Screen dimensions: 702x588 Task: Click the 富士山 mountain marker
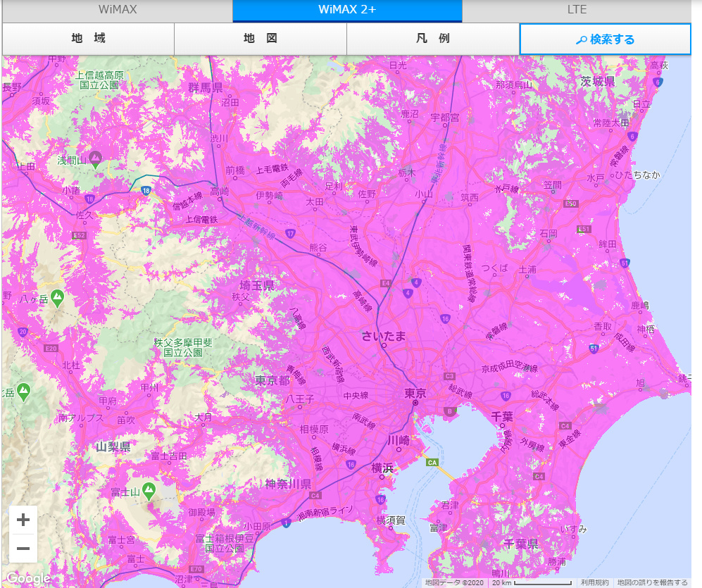[x=149, y=491]
